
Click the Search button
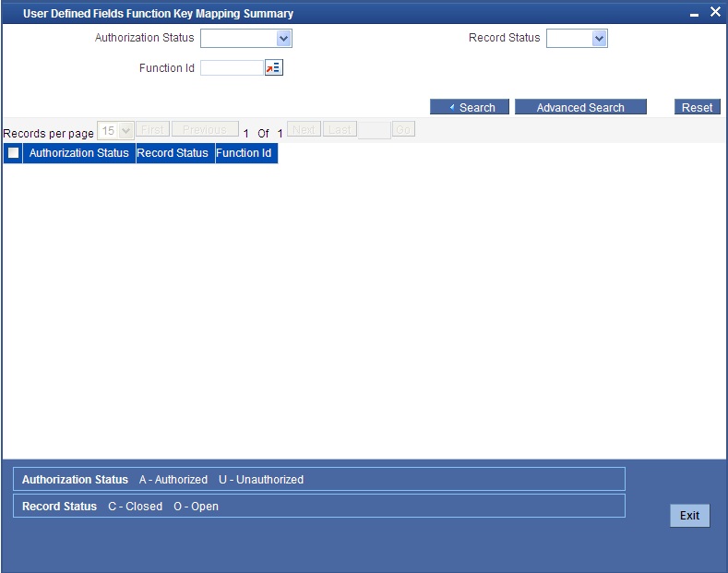(470, 107)
